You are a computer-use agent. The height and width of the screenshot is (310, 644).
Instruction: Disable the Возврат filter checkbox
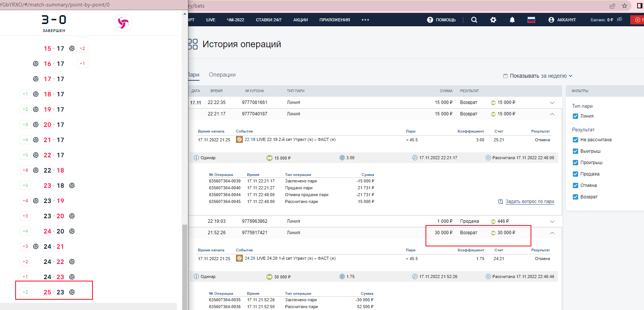click(x=575, y=197)
